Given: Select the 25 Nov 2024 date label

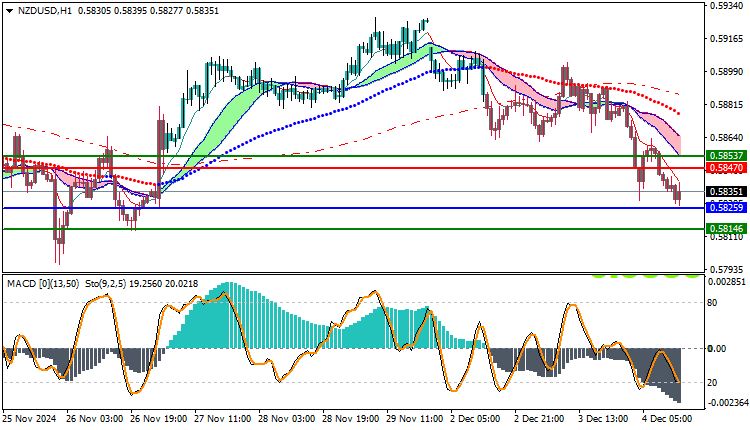Looking at the screenshot, I should pyautogui.click(x=30, y=419).
